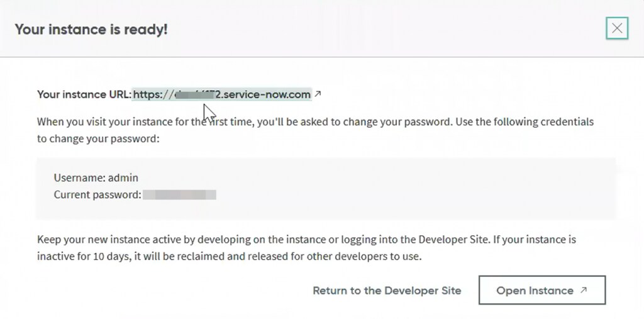Click the "https://" prefix of instance URL
This screenshot has height=319, width=644.
click(152, 94)
